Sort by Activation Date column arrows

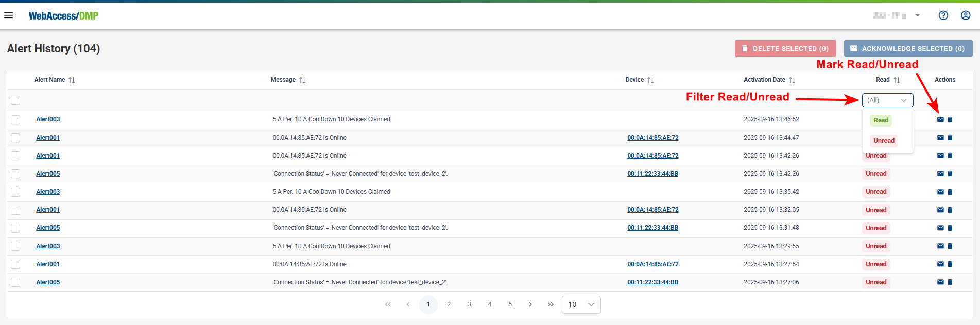click(792, 80)
